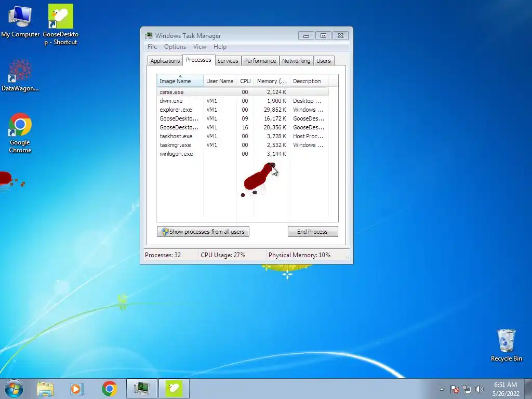Sort by the Memory column header
532x399 pixels.
pyautogui.click(x=272, y=81)
